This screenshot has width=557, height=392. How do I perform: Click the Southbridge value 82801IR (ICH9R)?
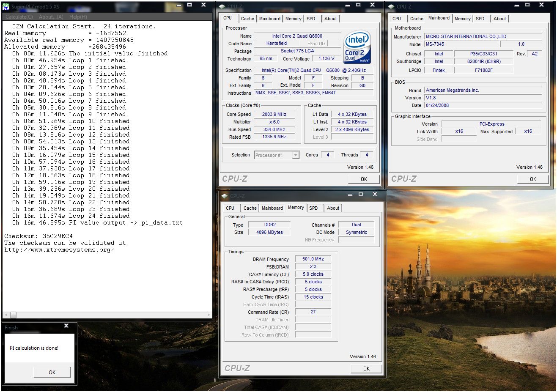click(x=484, y=61)
